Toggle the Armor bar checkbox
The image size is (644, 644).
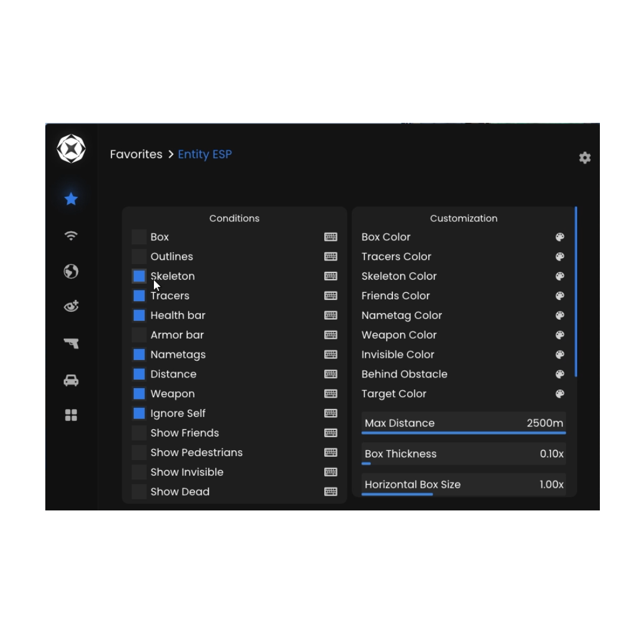pos(139,335)
